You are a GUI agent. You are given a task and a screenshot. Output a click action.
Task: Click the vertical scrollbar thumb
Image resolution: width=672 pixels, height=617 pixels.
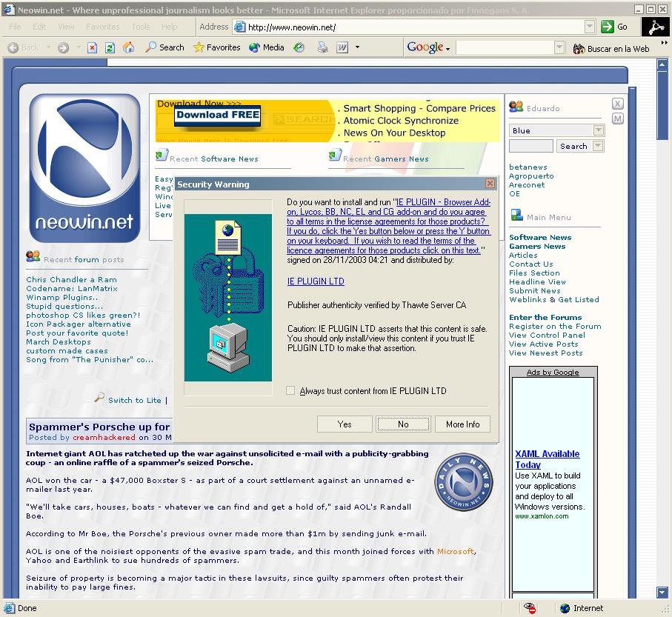click(662, 105)
